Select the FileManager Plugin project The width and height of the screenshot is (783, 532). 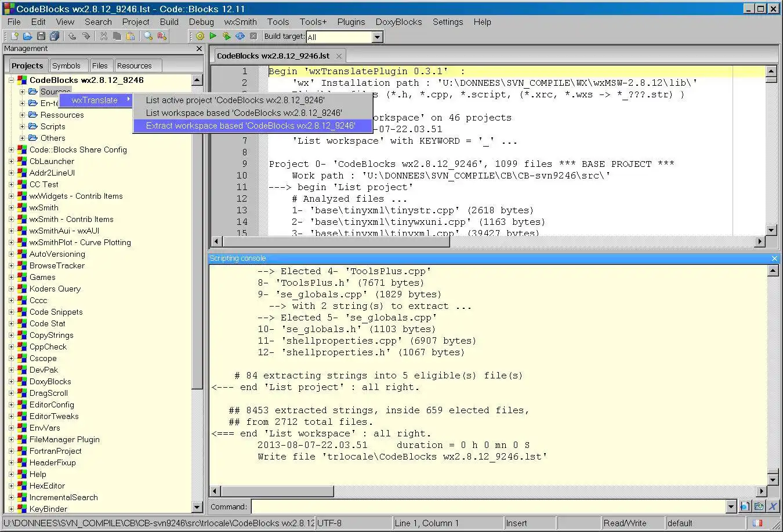pyautogui.click(x=64, y=439)
